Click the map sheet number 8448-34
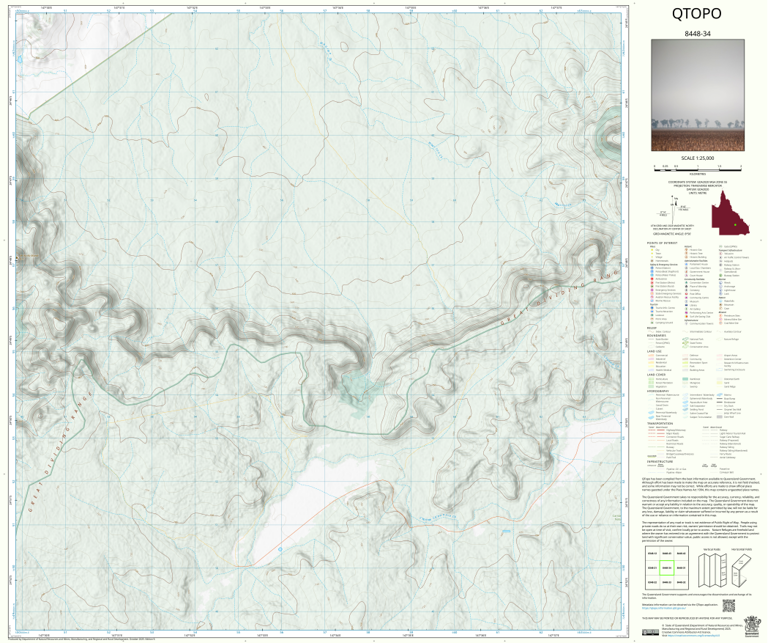The width and height of the screenshot is (768, 643). [697, 34]
